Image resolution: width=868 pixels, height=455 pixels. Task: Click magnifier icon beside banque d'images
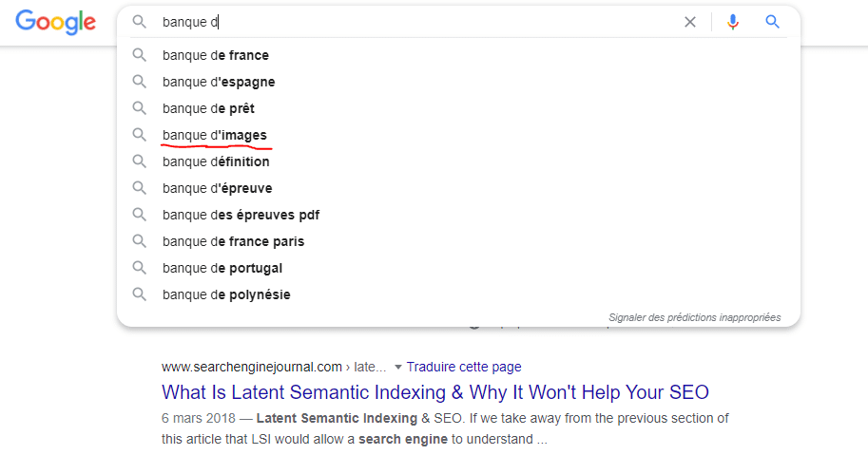click(x=140, y=134)
